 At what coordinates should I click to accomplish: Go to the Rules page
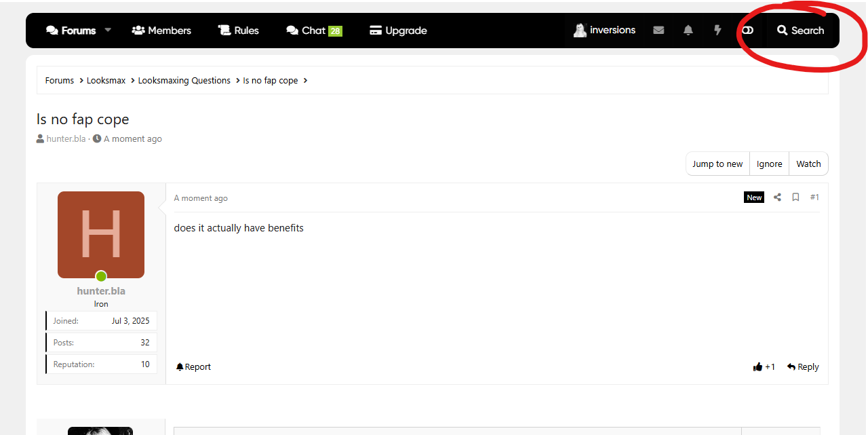(239, 31)
